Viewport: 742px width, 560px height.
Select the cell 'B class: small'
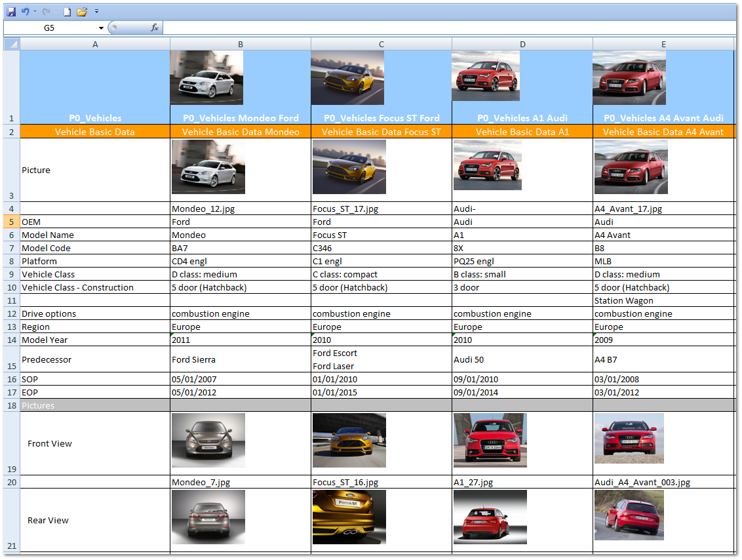pyautogui.click(x=522, y=275)
